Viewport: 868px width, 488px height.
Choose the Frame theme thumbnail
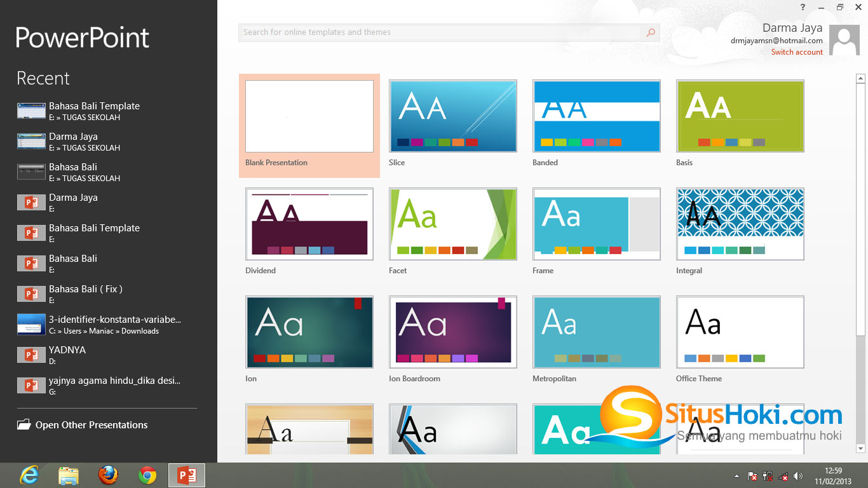[597, 224]
